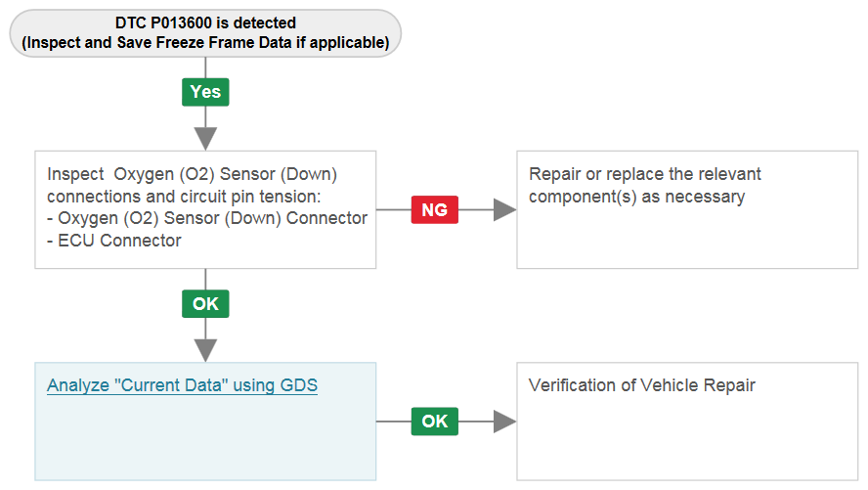
Task: Click the green Yes badge
Action: coord(205,92)
